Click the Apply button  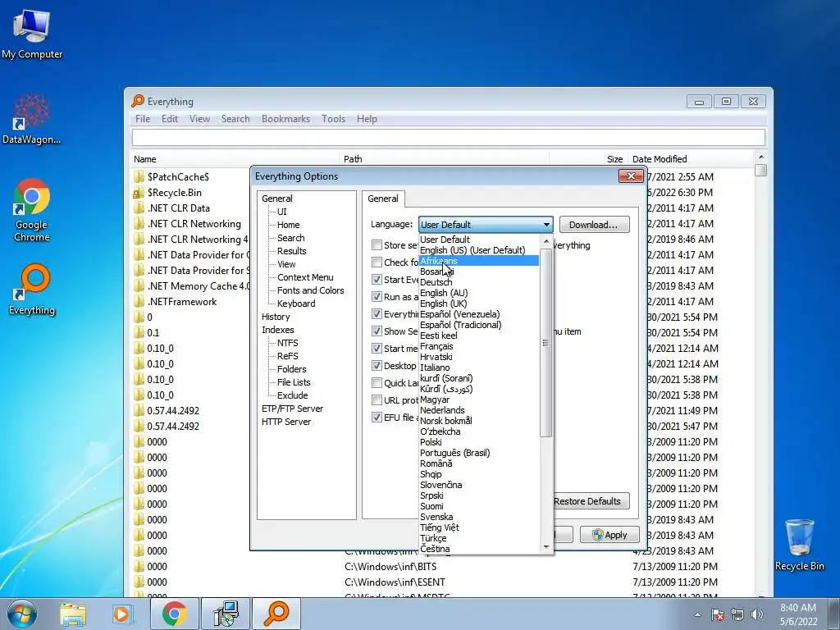click(609, 535)
